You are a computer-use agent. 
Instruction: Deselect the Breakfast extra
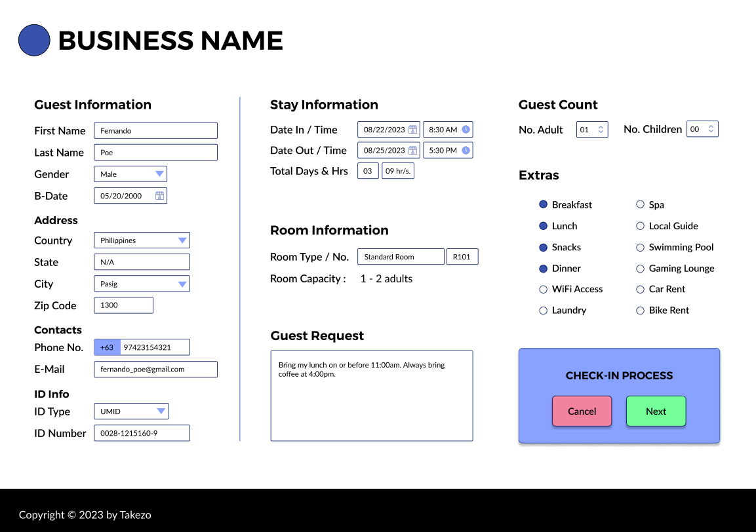click(x=544, y=204)
